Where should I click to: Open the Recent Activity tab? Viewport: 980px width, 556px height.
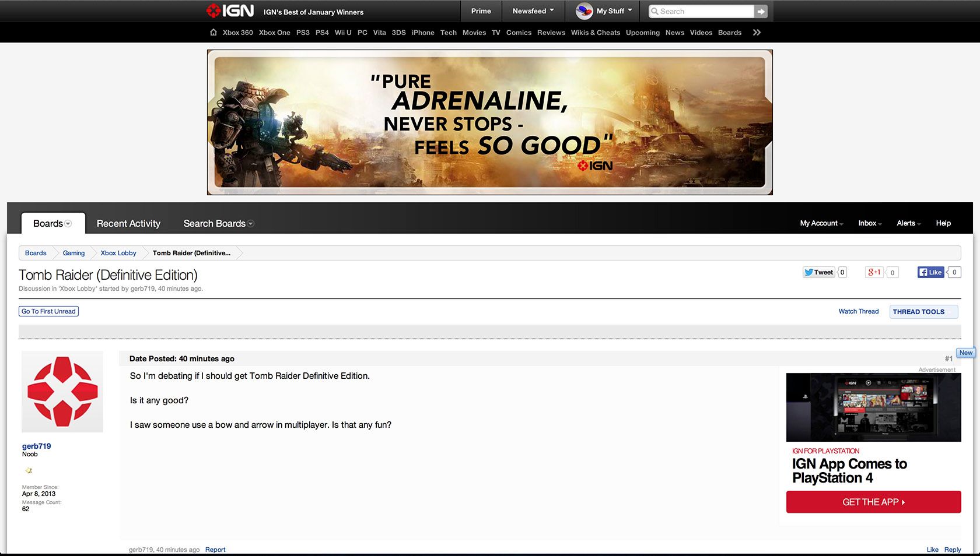[128, 223]
